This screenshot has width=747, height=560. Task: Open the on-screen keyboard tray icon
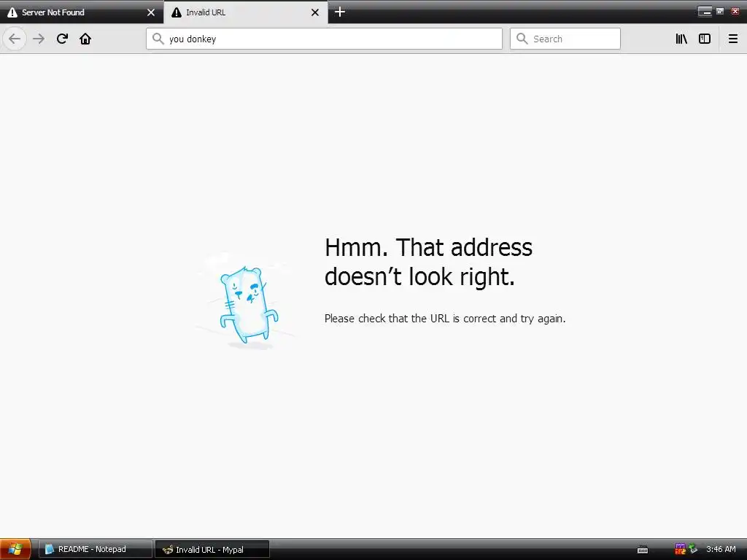coord(642,550)
